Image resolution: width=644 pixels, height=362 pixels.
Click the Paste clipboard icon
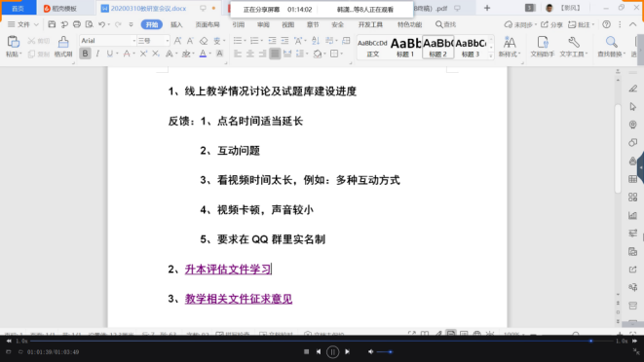(x=13, y=42)
